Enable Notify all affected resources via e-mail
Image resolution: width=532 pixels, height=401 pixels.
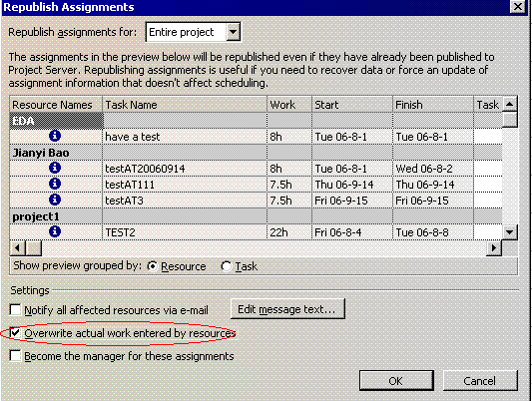point(15,309)
